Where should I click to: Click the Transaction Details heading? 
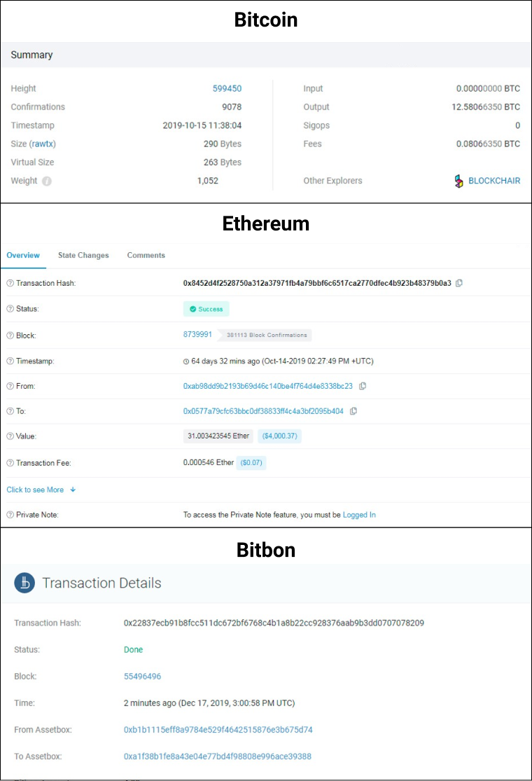(101, 583)
